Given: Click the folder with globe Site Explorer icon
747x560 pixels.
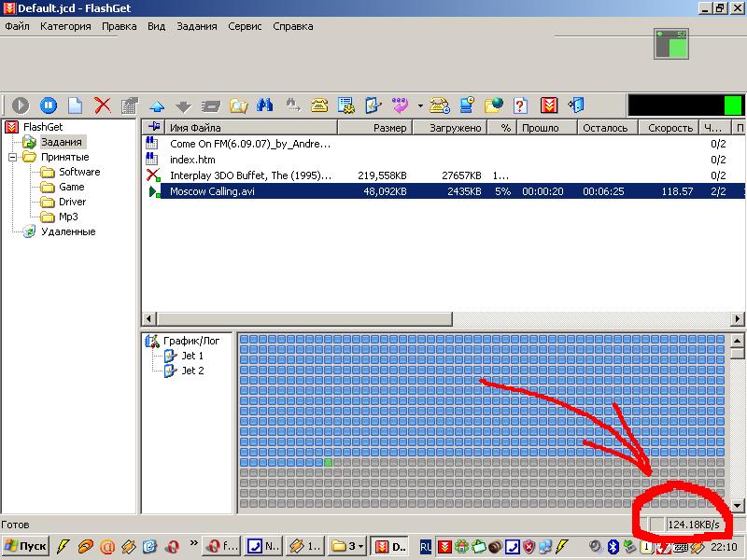Looking at the screenshot, I should point(494,105).
